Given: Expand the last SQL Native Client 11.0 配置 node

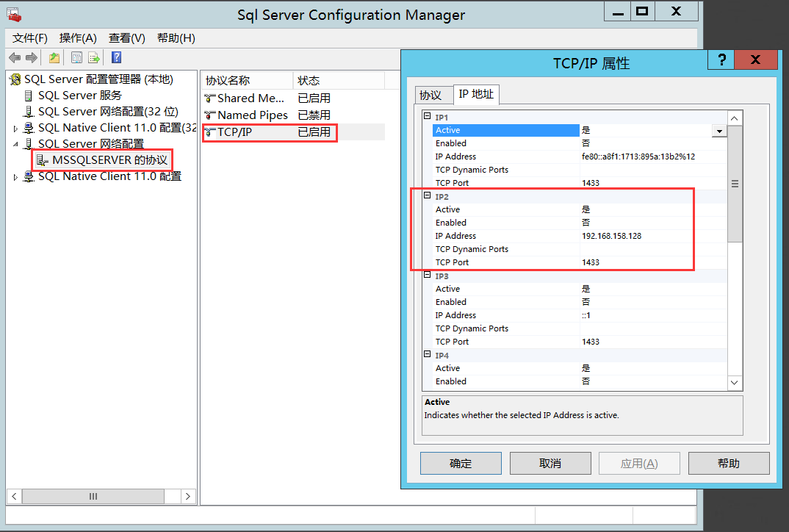Looking at the screenshot, I should (15, 177).
